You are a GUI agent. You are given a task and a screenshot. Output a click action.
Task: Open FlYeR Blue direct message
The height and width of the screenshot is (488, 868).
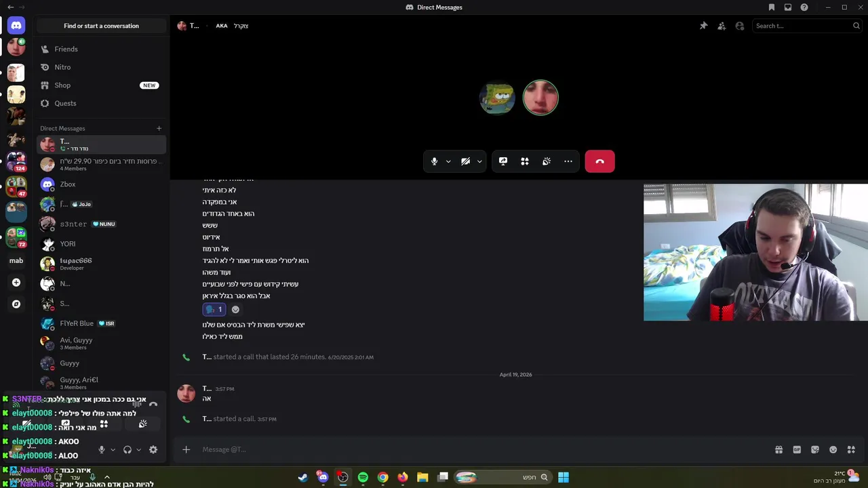click(101, 323)
